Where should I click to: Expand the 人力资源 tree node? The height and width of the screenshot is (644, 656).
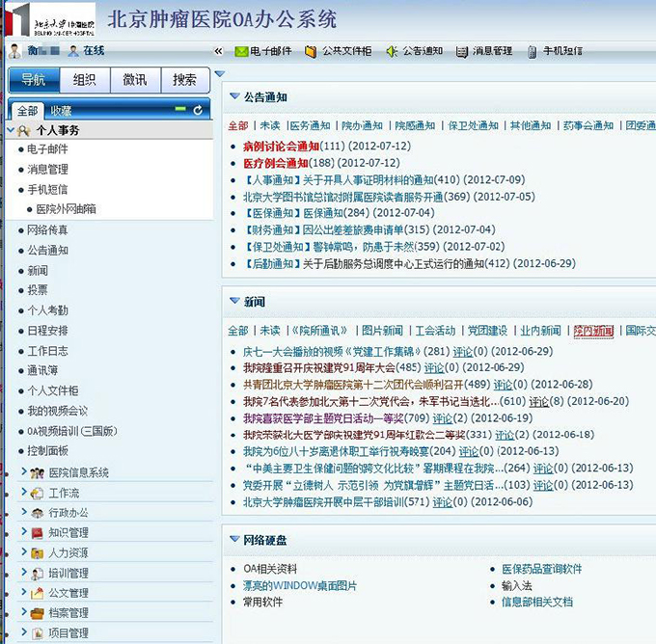coord(24,551)
